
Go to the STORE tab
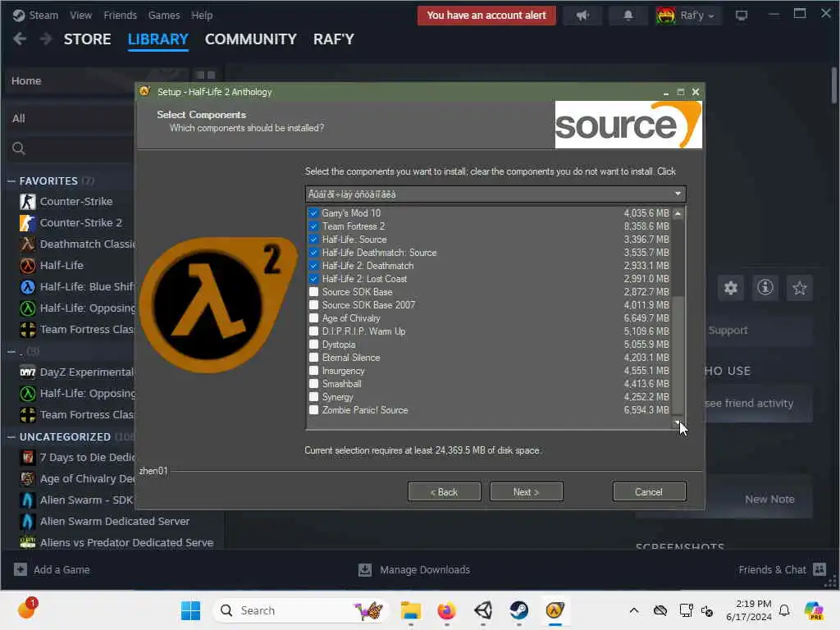click(x=87, y=39)
